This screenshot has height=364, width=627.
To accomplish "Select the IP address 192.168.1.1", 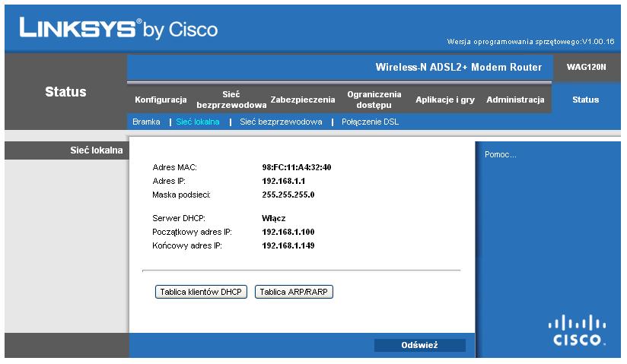I will click(x=284, y=181).
